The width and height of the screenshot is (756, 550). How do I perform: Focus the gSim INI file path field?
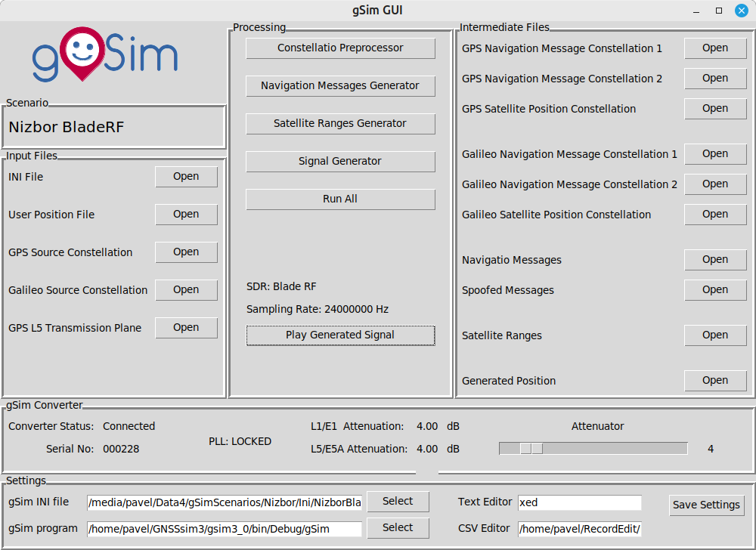(x=225, y=503)
